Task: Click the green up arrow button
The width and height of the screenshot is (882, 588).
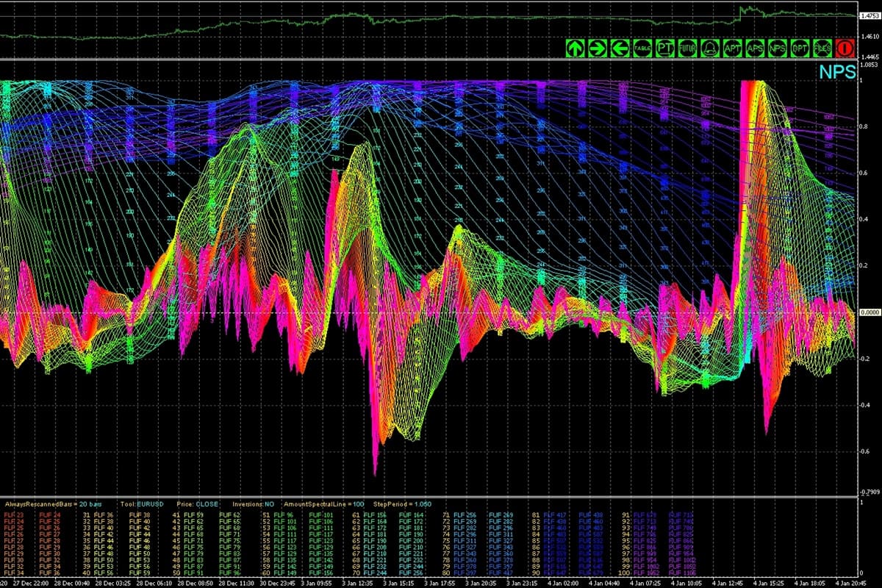Action: [x=575, y=49]
